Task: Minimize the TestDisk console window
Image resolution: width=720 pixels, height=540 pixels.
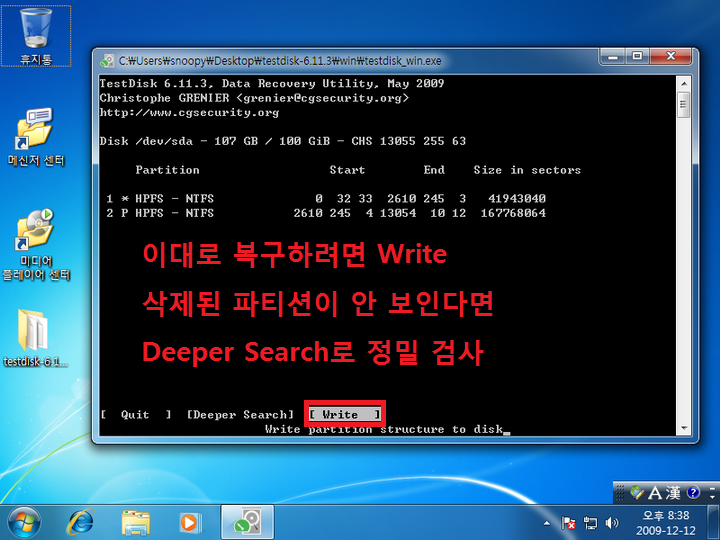Action: (x=613, y=56)
